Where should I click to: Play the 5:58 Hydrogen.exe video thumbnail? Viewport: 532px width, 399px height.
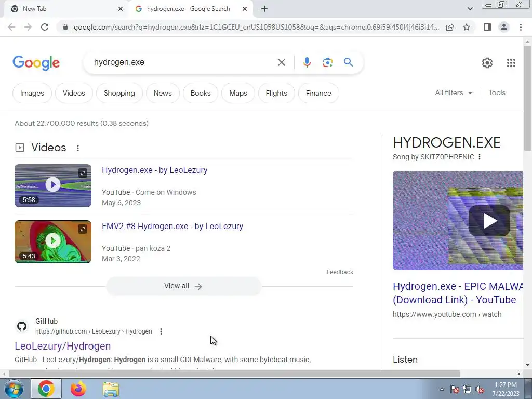tap(53, 185)
